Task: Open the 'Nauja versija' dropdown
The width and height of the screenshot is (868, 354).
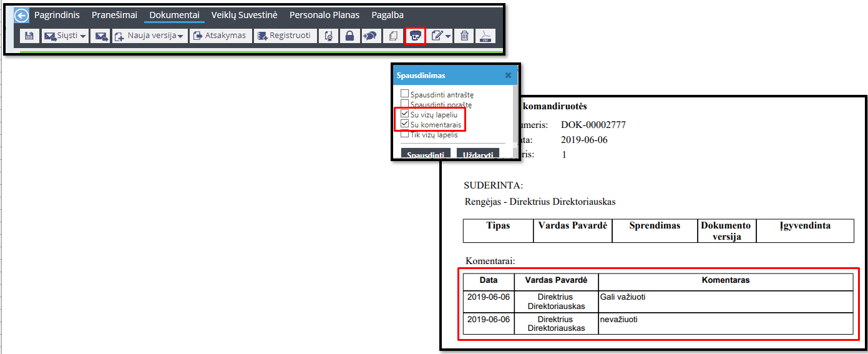Action: (x=180, y=36)
